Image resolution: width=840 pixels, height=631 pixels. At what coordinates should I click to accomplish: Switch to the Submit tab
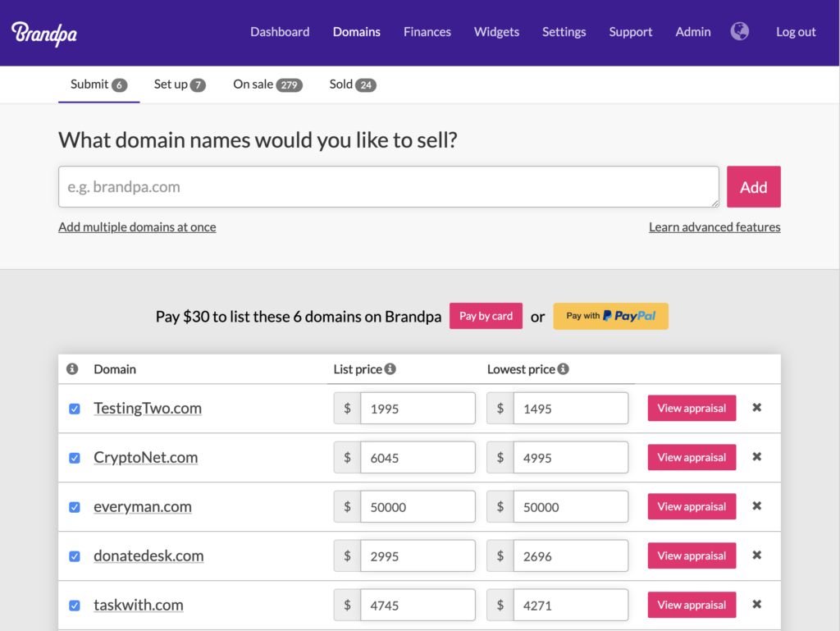99,85
